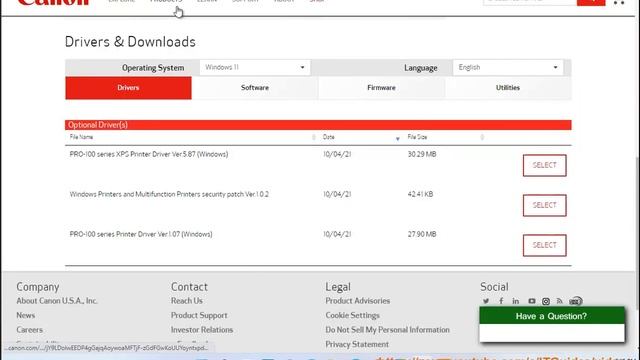Sort table by Date arrow

(398, 139)
